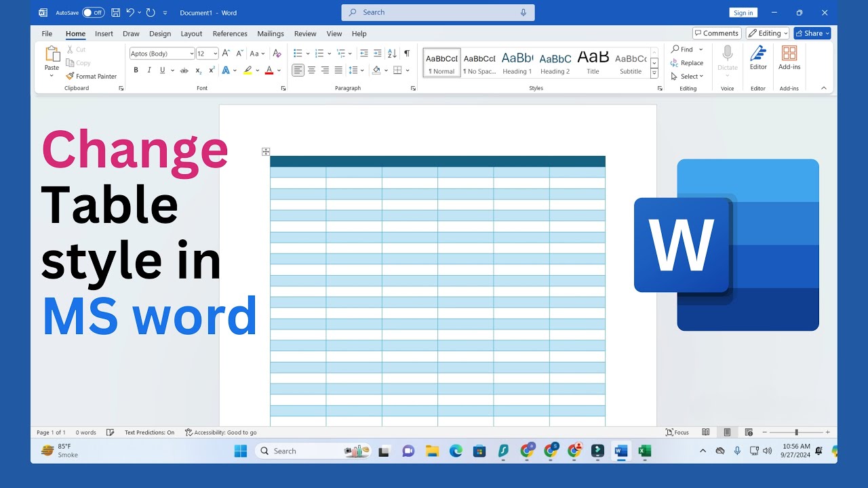Viewport: 868px width, 488px height.
Task: Toggle Italic formatting
Action: (149, 70)
